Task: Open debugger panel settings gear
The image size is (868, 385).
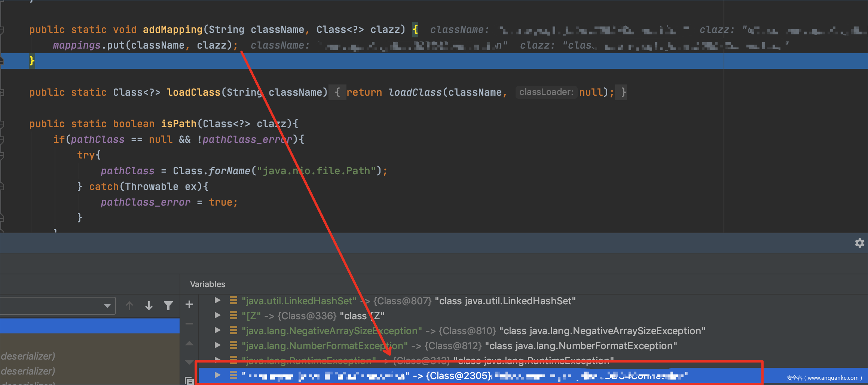Action: click(x=859, y=243)
